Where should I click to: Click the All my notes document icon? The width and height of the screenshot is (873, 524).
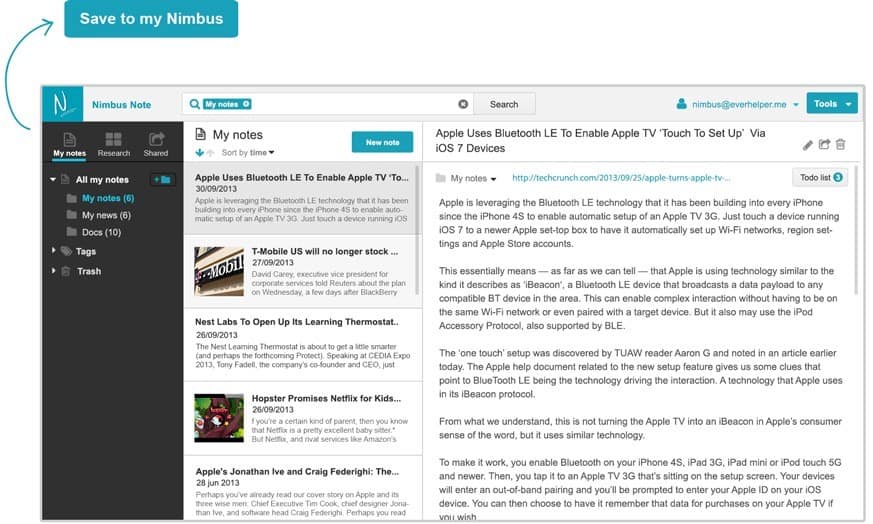tap(65, 179)
